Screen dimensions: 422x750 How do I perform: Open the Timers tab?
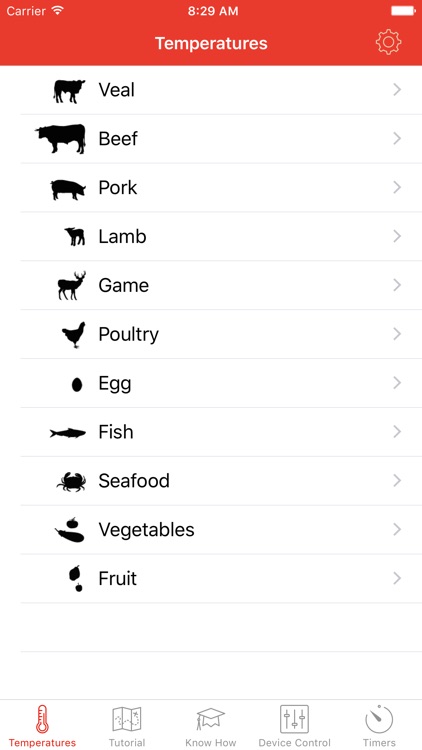(x=379, y=726)
